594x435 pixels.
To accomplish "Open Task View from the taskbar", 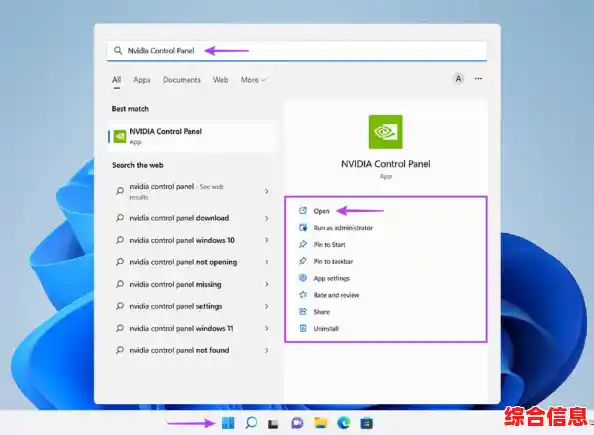I will click(274, 424).
